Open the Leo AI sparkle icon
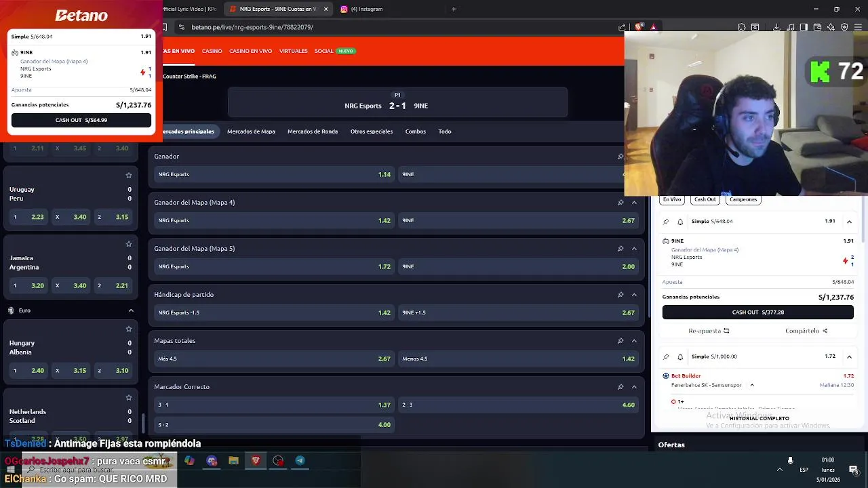This screenshot has width=868, height=488. 831,27
